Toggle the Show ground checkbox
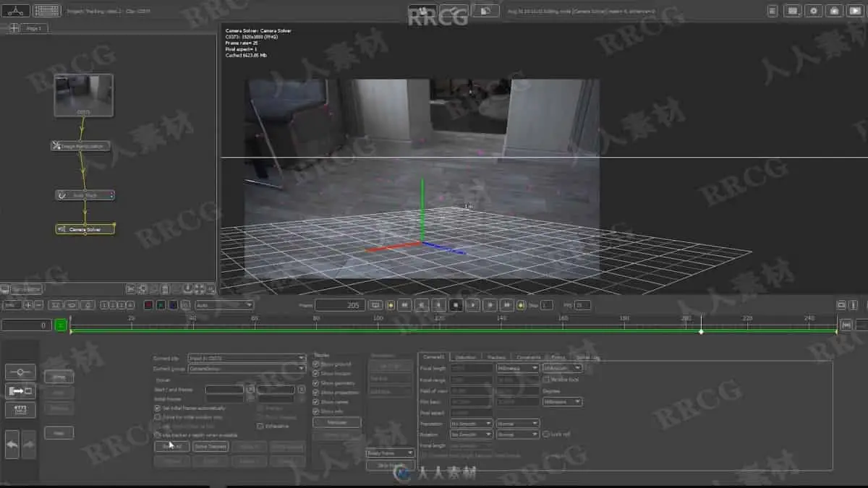Image resolution: width=868 pixels, height=488 pixels. click(316, 364)
